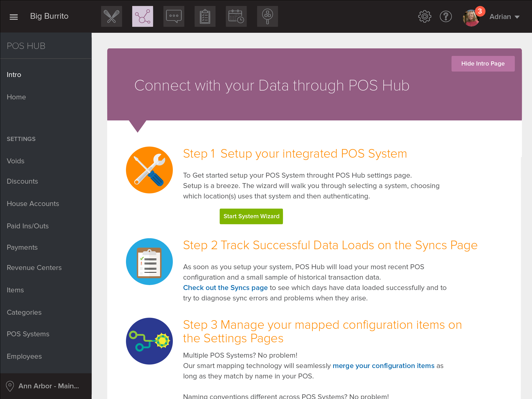Follow the Check out the Syncs page link

pos(225,288)
